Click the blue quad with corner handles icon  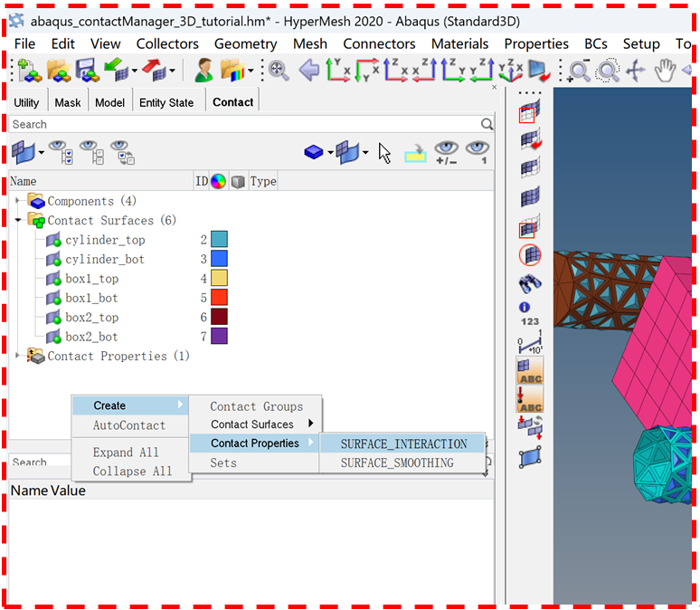530,457
